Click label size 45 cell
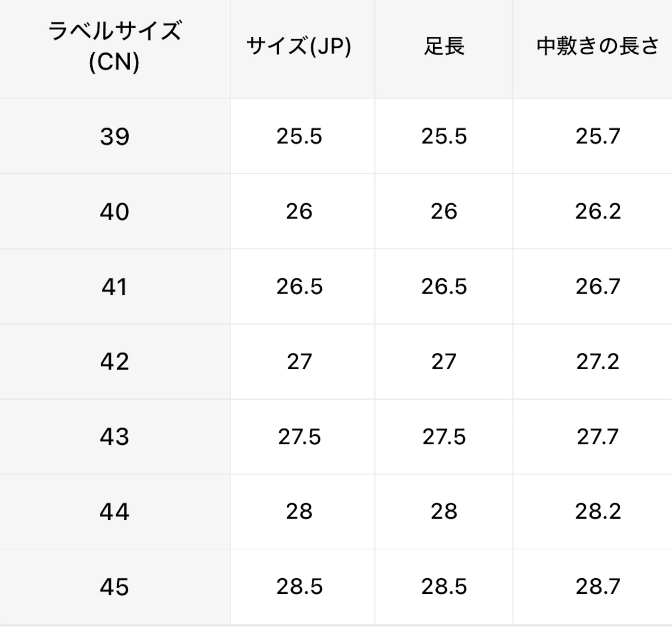 coord(114,587)
